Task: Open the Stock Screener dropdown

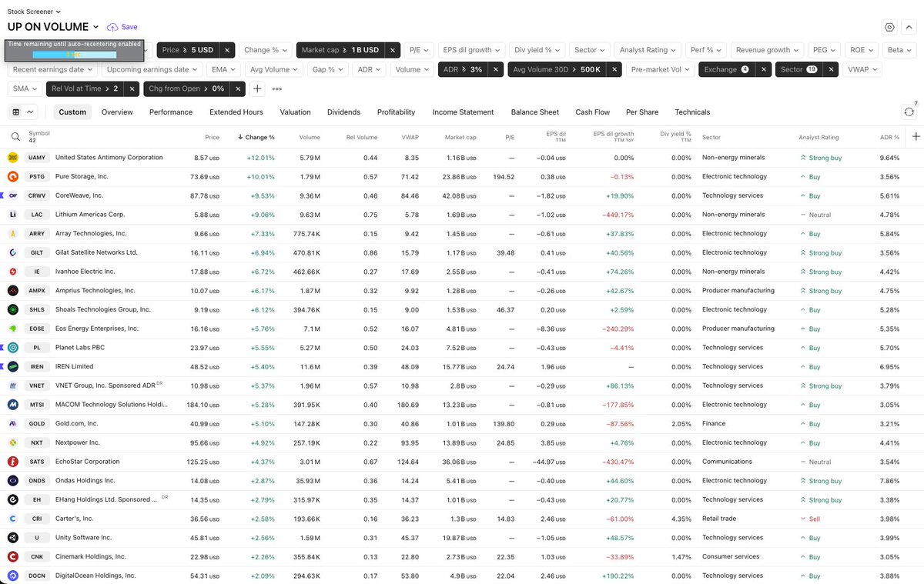Action: point(34,12)
